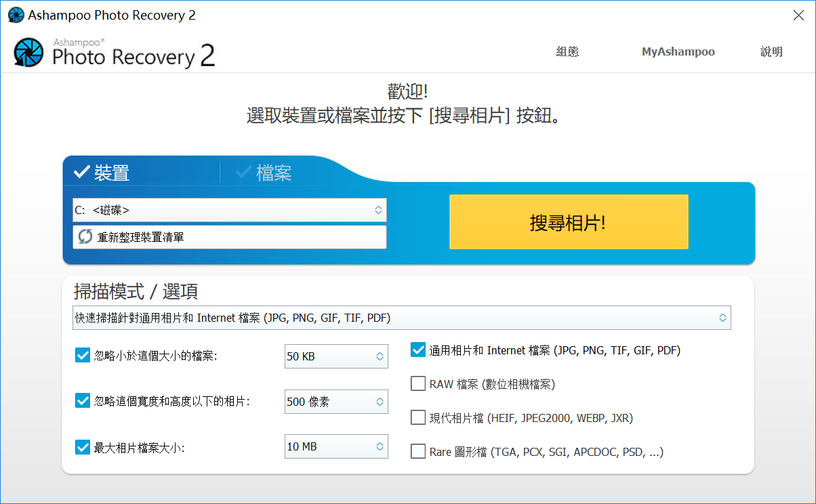Open the C: <磁碟> device dropdown
The height and width of the screenshot is (504, 816).
(x=230, y=210)
